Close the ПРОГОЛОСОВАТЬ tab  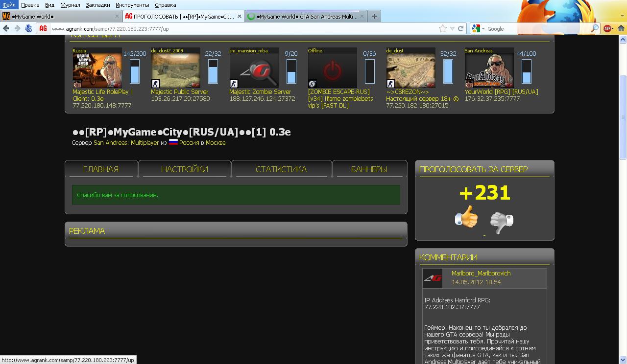239,16
